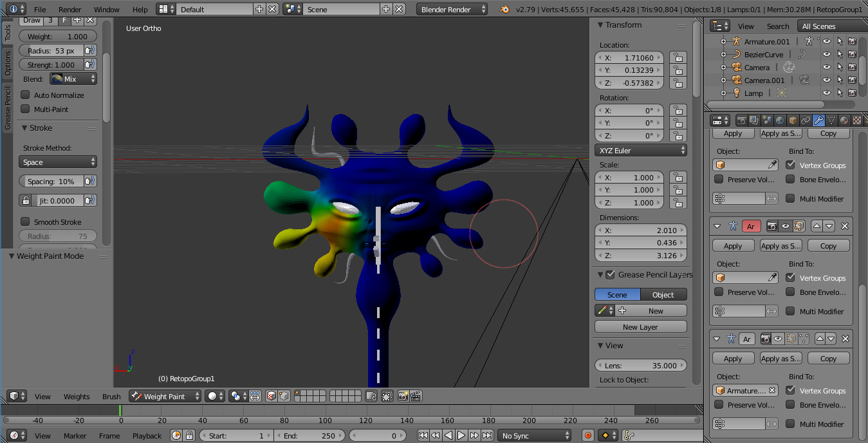Enable the Smooth Stroke checkbox

26,221
